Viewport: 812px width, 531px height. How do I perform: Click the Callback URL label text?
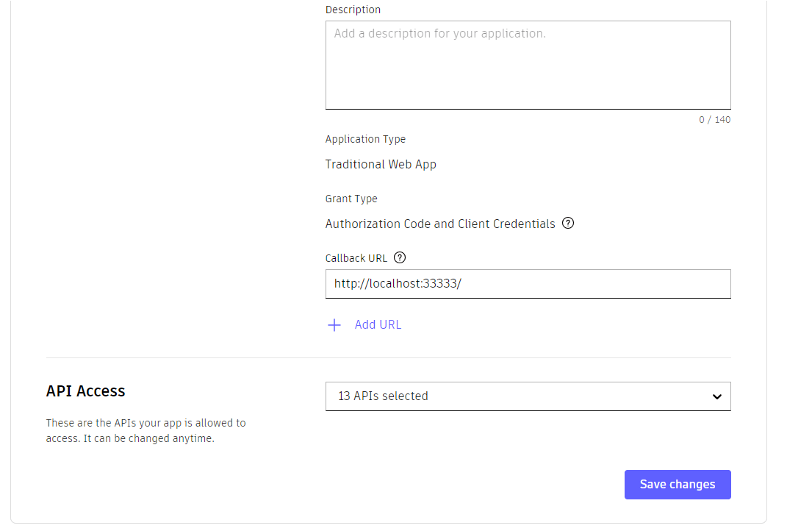(x=356, y=258)
